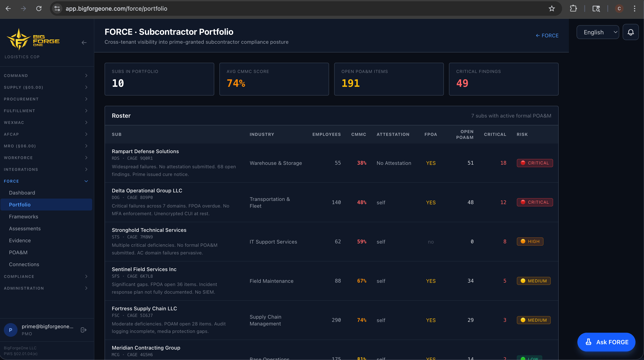Screen dimensions: 644x360
Task: Click the Critical Findings card
Action: pos(504,79)
